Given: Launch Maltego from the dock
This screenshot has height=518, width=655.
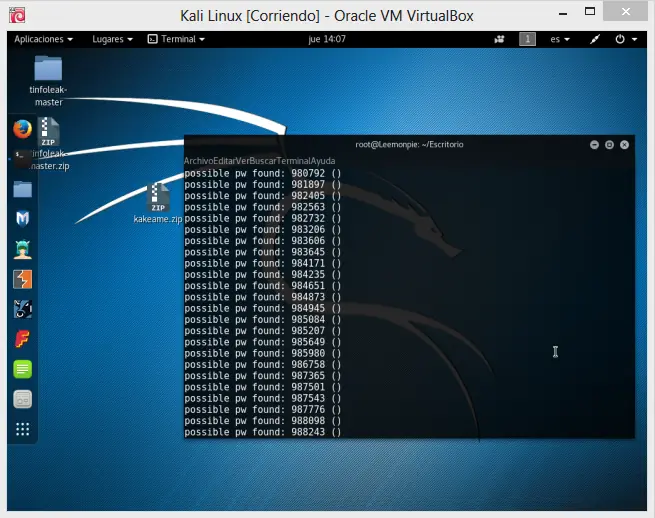Looking at the screenshot, I should point(22,309).
